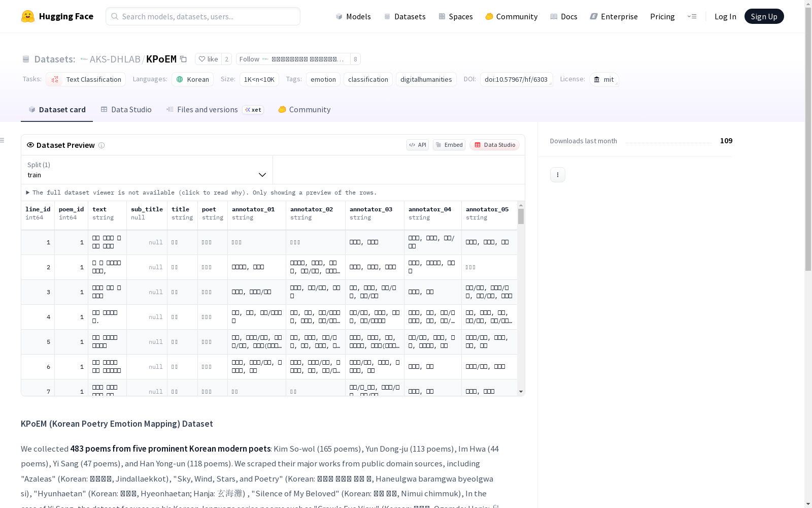The width and height of the screenshot is (812, 508).
Task: Click the Hugging Face logo icon
Action: [28, 16]
